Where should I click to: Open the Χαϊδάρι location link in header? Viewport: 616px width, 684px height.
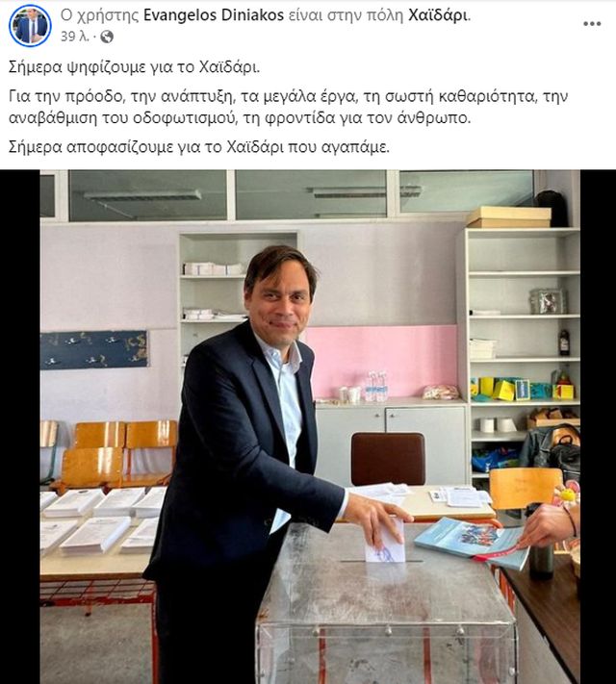pos(438,15)
